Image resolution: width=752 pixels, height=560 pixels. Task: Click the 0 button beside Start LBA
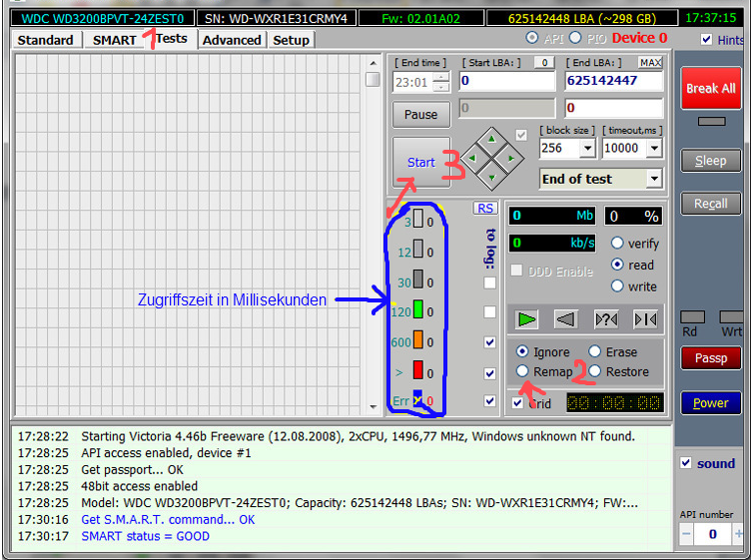tap(544, 62)
